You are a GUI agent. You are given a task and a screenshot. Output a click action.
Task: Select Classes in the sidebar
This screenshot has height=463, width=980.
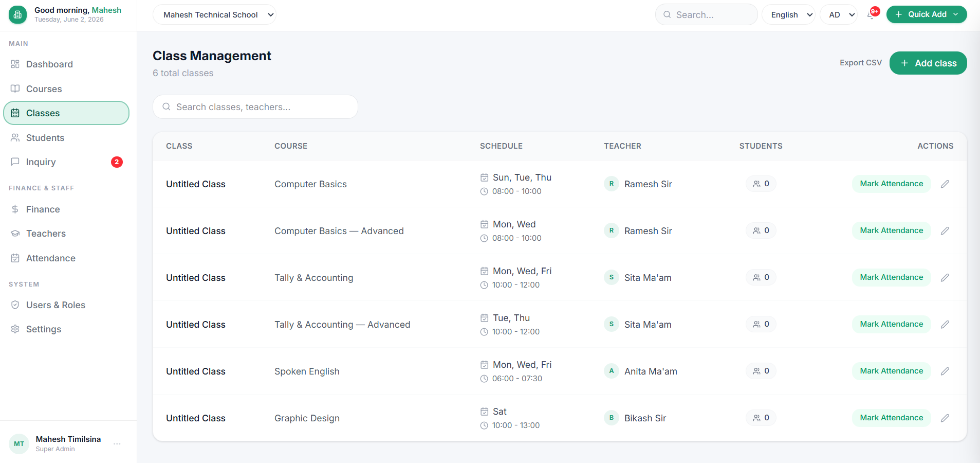point(66,113)
